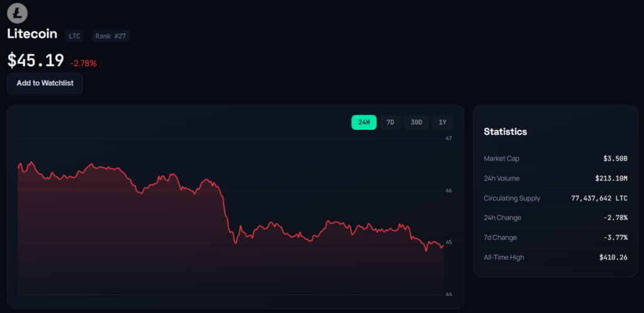Click the $3.50B market cap value

pos(615,158)
